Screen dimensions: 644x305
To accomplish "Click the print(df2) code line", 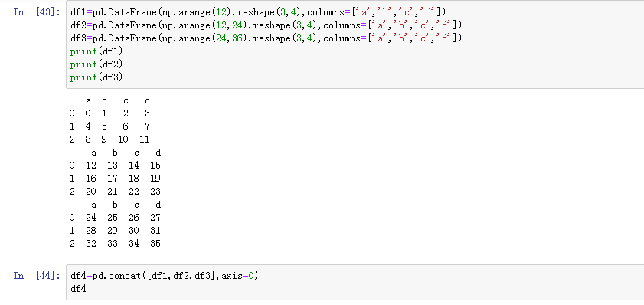I will 96,64.
